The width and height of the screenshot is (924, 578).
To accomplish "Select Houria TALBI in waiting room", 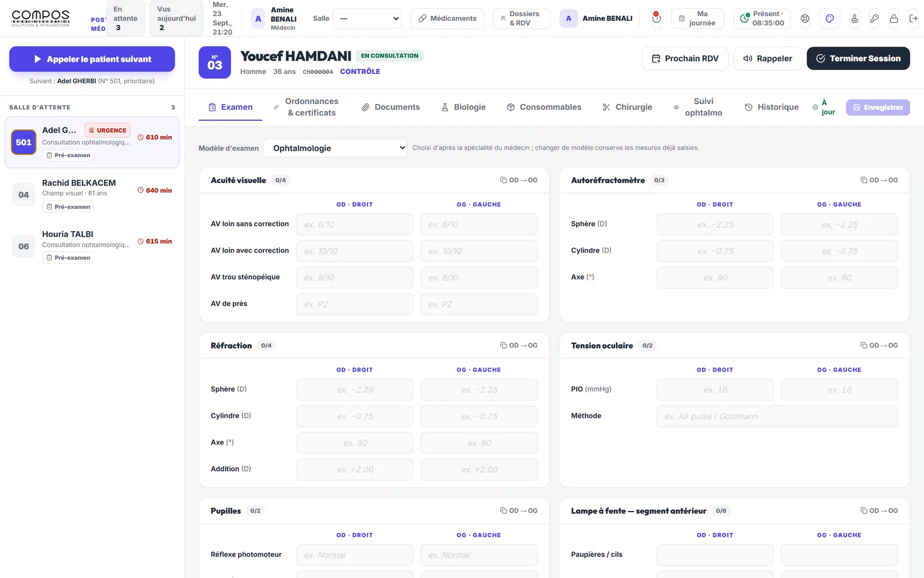I will 92,246.
